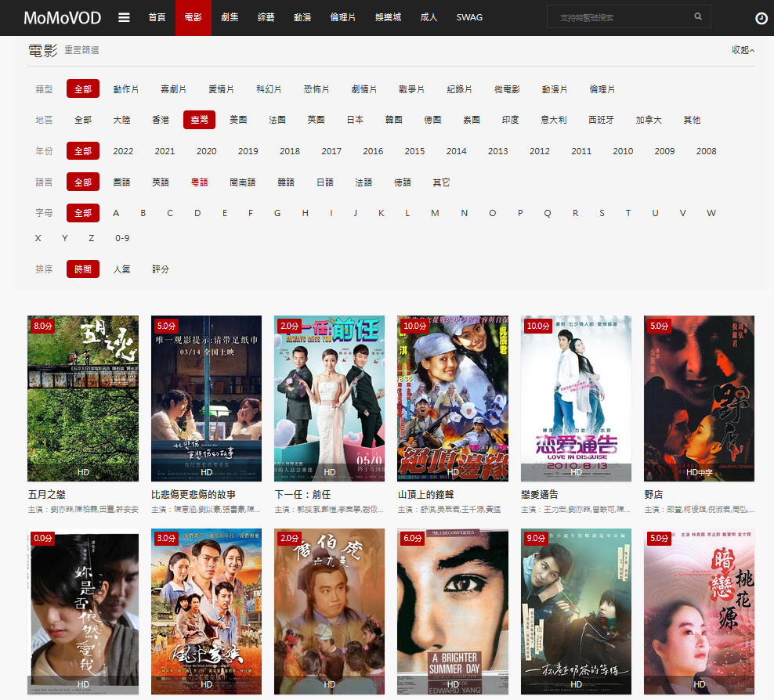The image size is (774, 700).
Task: Go to the 動漫 navigation tab
Action: [302, 17]
